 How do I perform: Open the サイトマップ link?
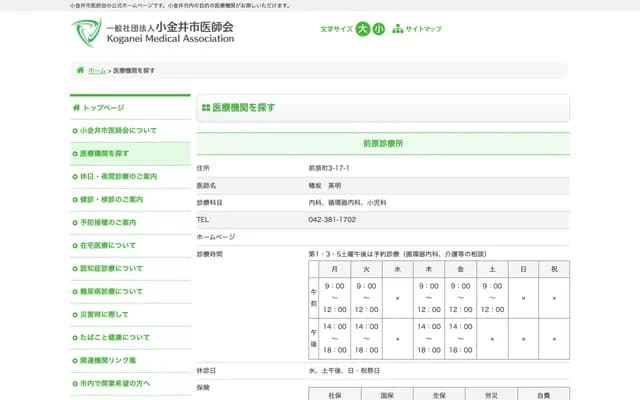tap(423, 29)
